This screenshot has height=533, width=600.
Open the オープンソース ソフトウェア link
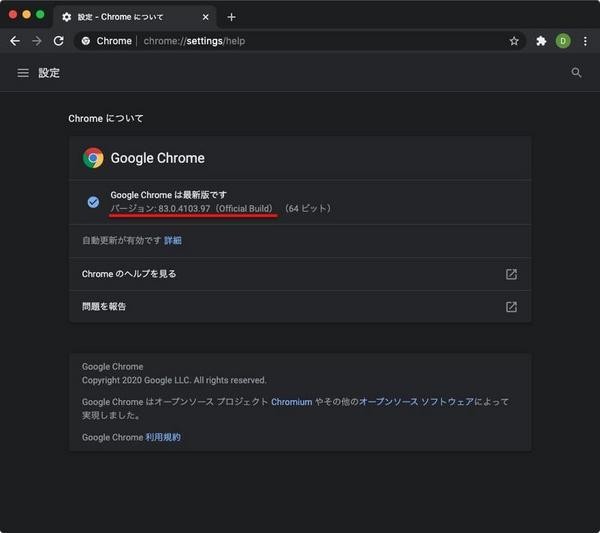416,402
